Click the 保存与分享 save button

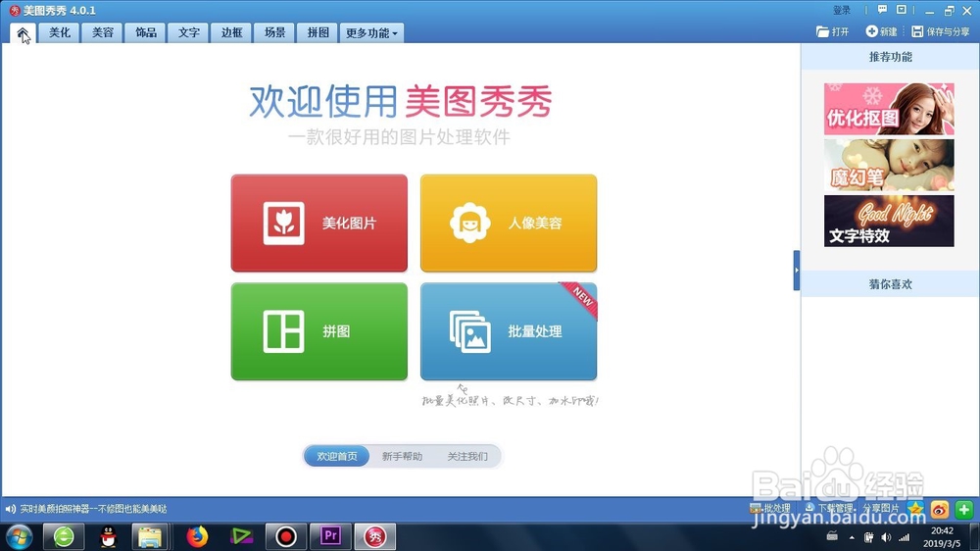940,31
